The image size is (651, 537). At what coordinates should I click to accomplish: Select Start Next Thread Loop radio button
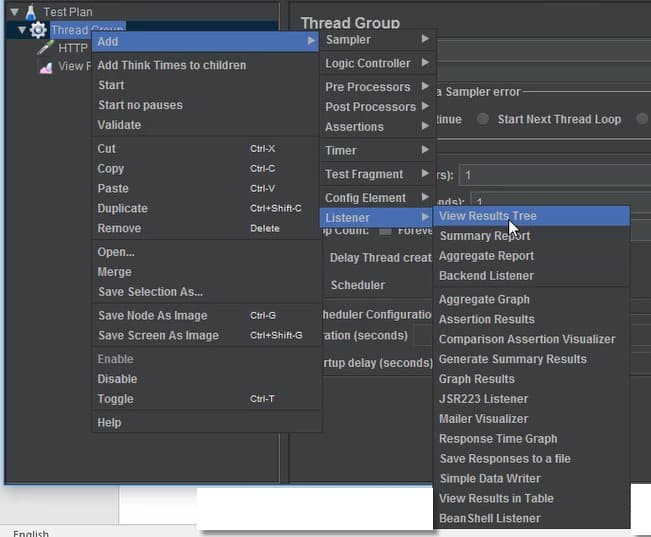click(483, 120)
